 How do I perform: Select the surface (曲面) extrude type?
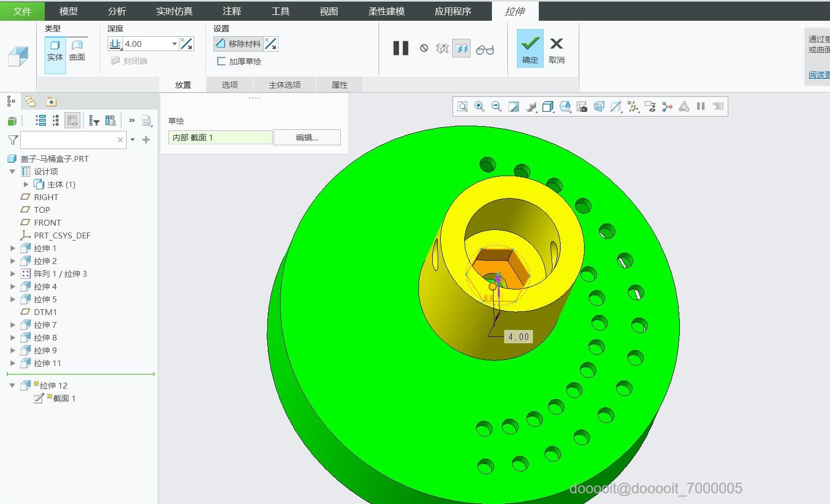77,51
